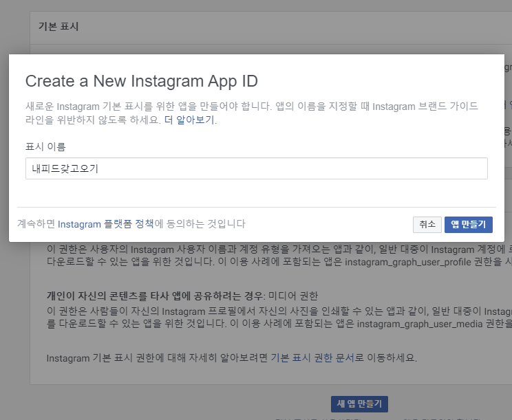Focus the 표시 이름 input field

tap(256, 168)
